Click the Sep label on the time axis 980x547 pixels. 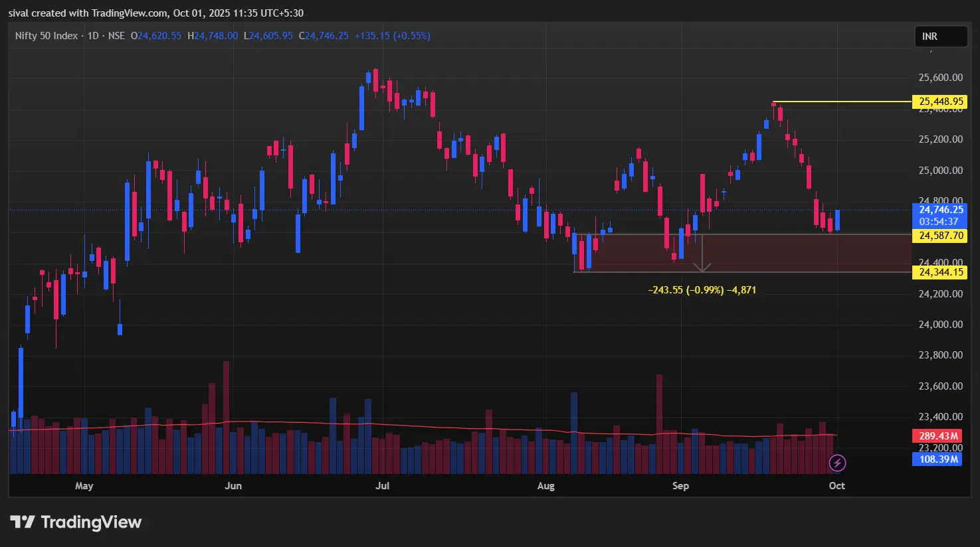[680, 486]
